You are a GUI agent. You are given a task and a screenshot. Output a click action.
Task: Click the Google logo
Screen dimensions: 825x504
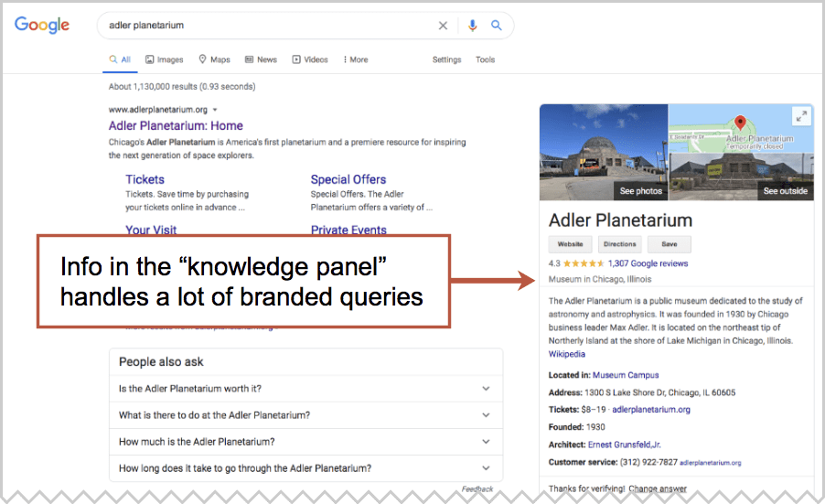pyautogui.click(x=42, y=25)
